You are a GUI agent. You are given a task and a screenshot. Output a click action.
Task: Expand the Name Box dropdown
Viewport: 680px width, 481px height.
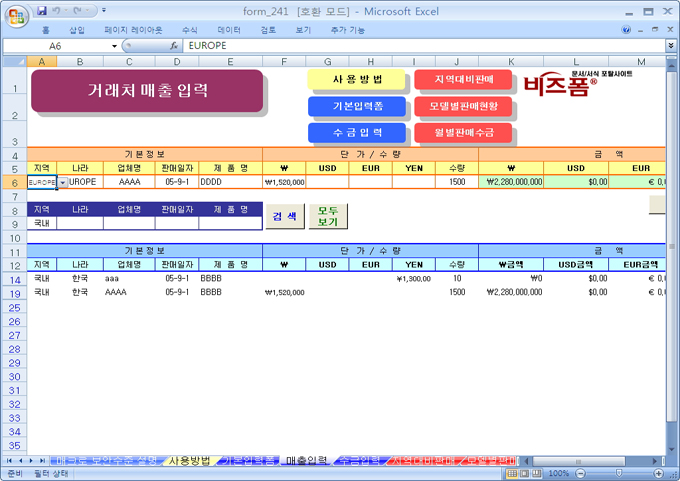click(114, 46)
